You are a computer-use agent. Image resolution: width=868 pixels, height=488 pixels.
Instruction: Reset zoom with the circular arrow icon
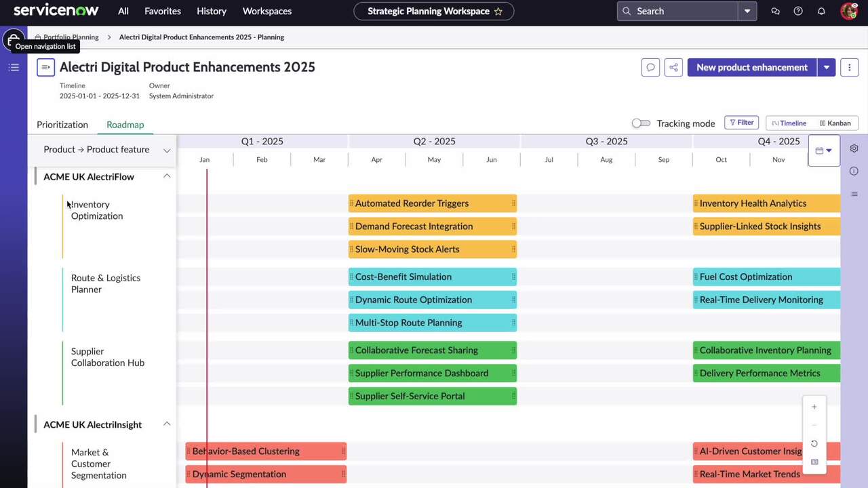pos(814,443)
